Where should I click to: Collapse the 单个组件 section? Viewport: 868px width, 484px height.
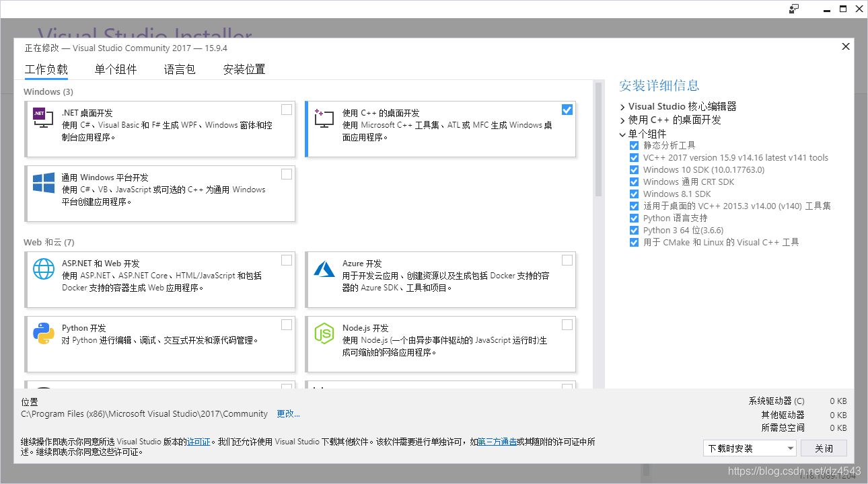(622, 134)
